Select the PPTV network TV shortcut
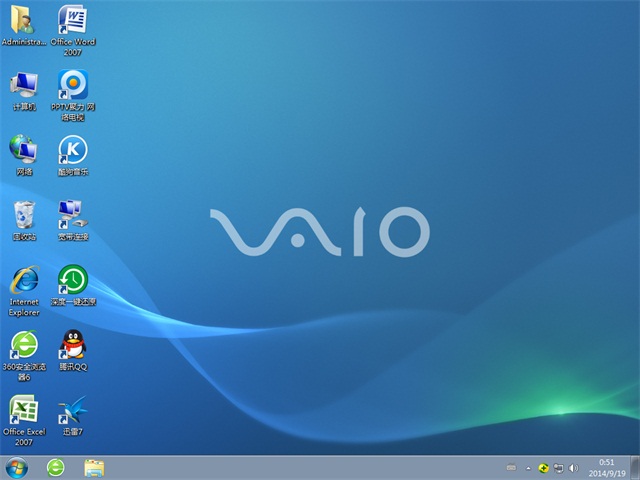 [x=72, y=85]
